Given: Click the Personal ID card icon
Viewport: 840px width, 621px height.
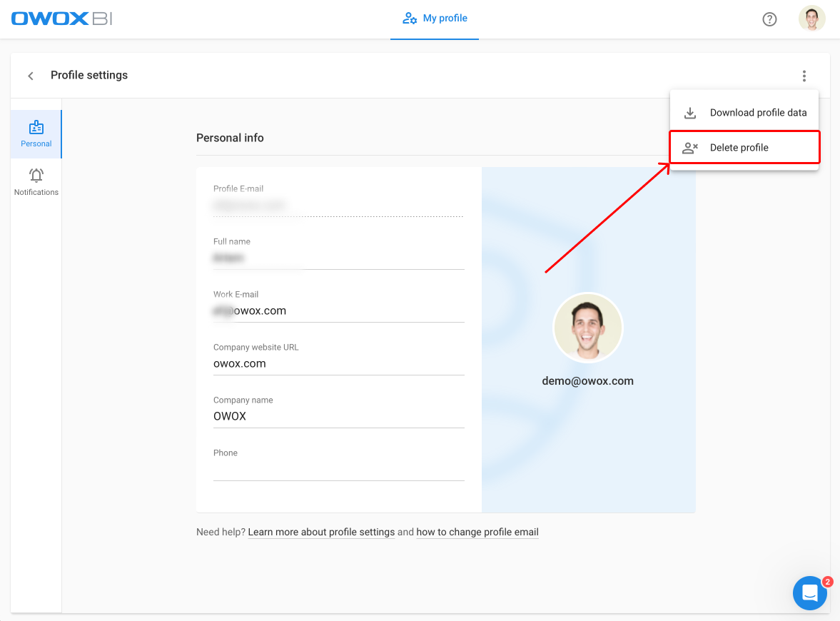Looking at the screenshot, I should click(x=36, y=128).
